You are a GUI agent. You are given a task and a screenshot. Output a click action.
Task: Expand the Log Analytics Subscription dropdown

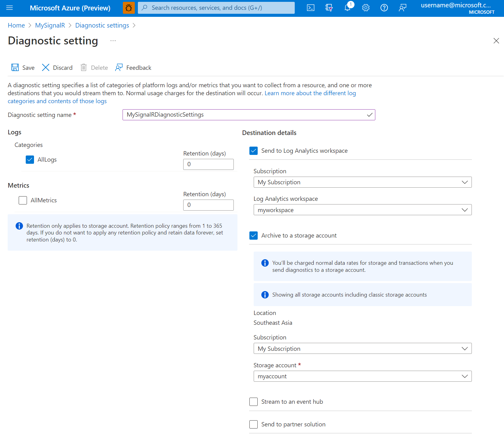(362, 182)
